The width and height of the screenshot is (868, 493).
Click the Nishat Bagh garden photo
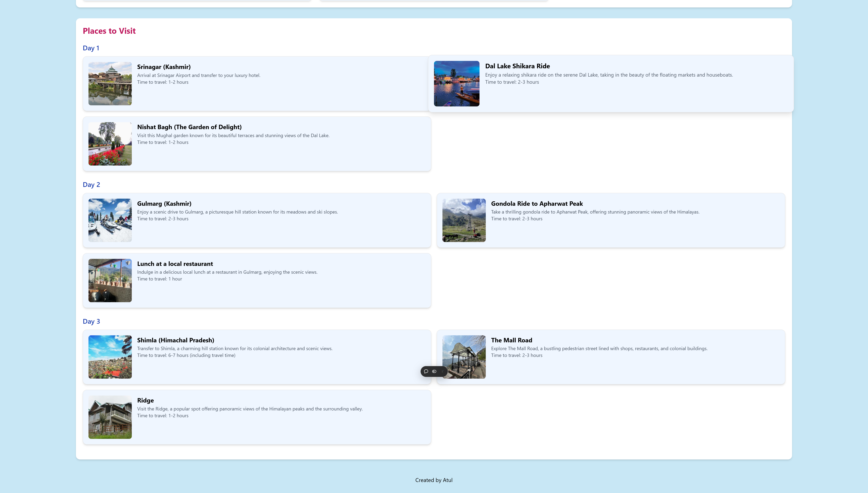[110, 144]
